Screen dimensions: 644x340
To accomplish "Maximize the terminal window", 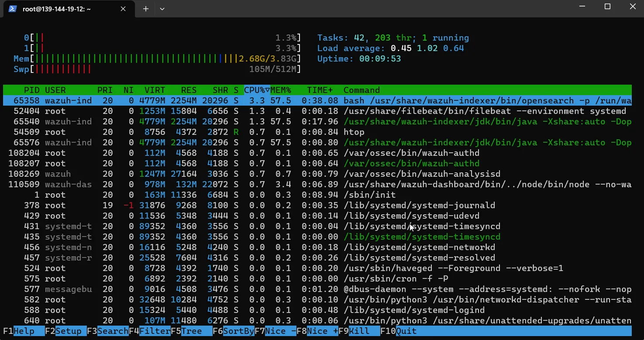I will [x=607, y=7].
